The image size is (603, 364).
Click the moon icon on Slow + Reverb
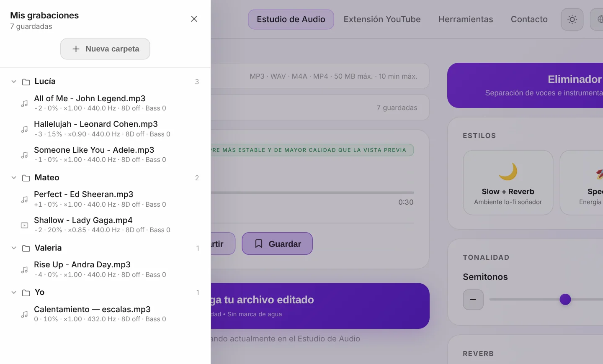click(508, 172)
